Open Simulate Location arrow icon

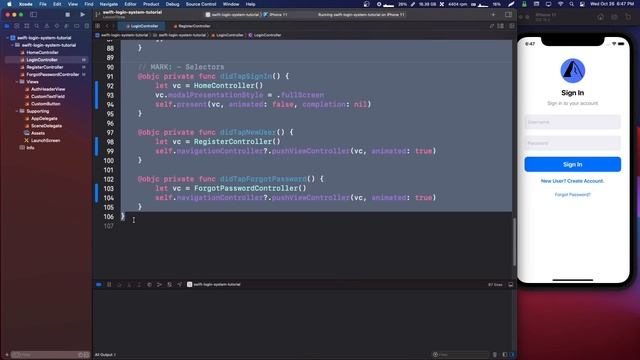[x=179, y=284]
